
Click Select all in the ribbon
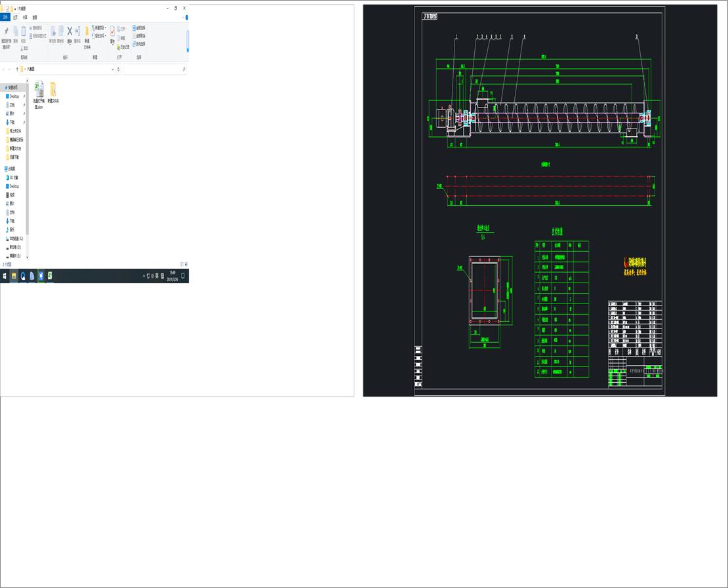click(x=139, y=28)
